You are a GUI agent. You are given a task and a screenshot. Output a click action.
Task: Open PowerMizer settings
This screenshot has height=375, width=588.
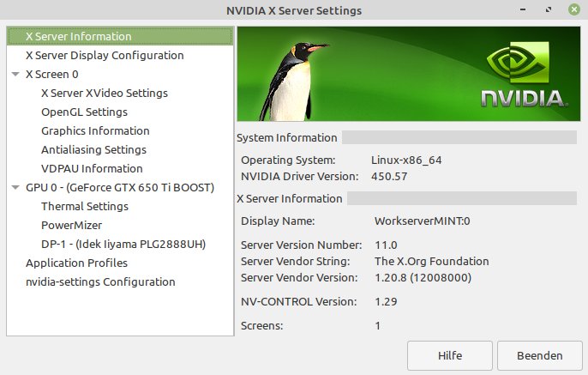pyautogui.click(x=72, y=226)
